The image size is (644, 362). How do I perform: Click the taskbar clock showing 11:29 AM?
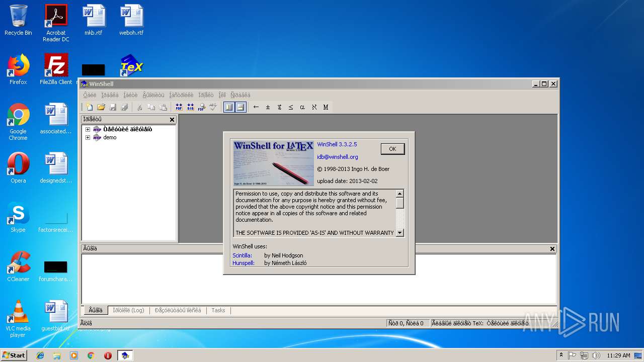tap(618, 355)
